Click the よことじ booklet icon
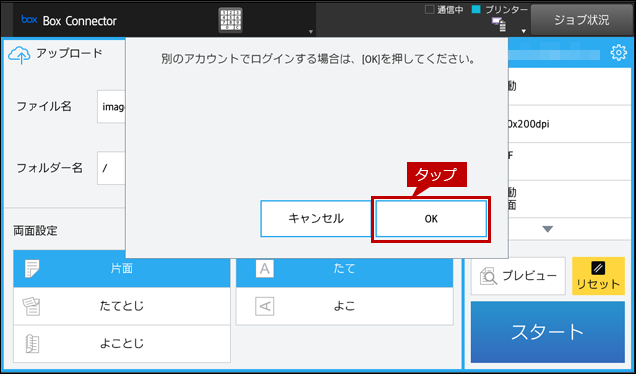This screenshot has width=636, height=374. (32, 344)
